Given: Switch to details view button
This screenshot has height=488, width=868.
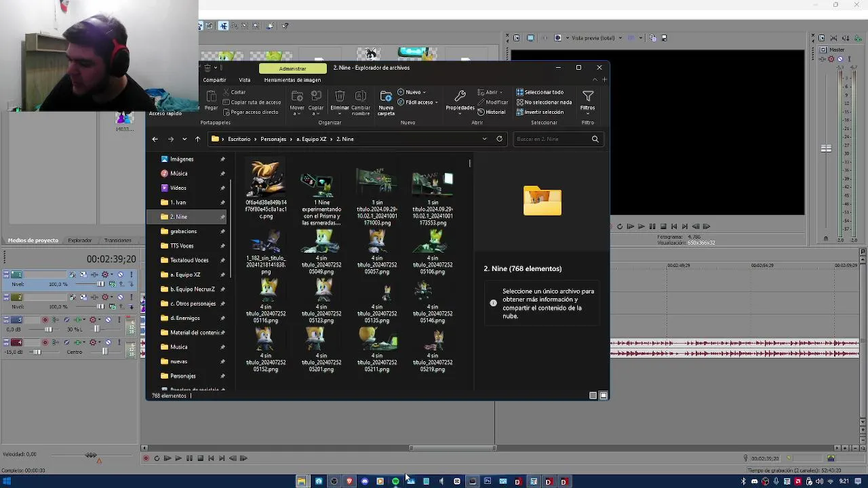Looking at the screenshot, I should click(593, 396).
